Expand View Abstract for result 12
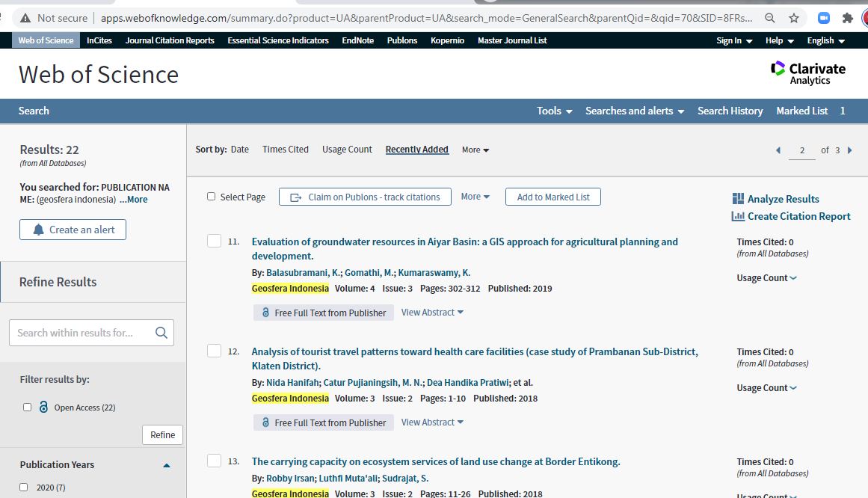 [432, 422]
